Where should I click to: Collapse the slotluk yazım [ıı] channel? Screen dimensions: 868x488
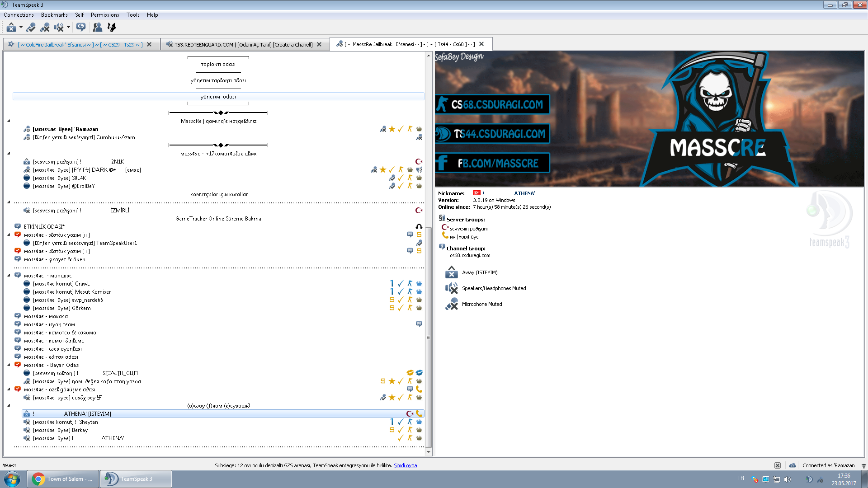(9, 235)
